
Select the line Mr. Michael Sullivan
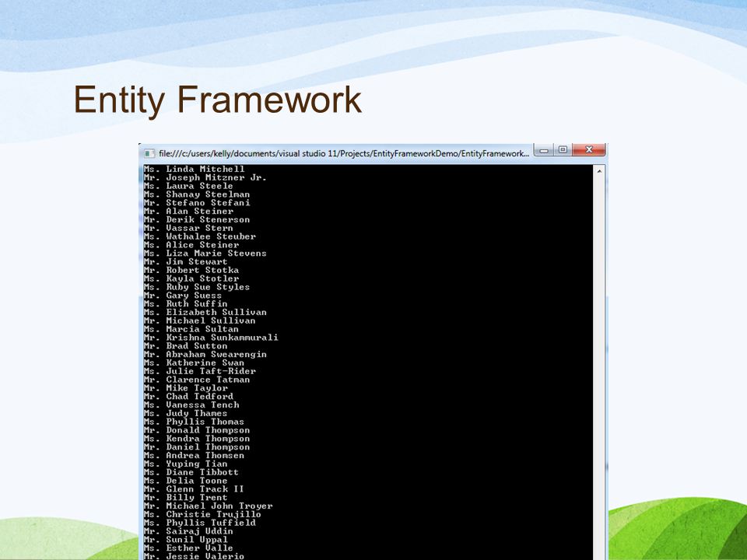200,320
